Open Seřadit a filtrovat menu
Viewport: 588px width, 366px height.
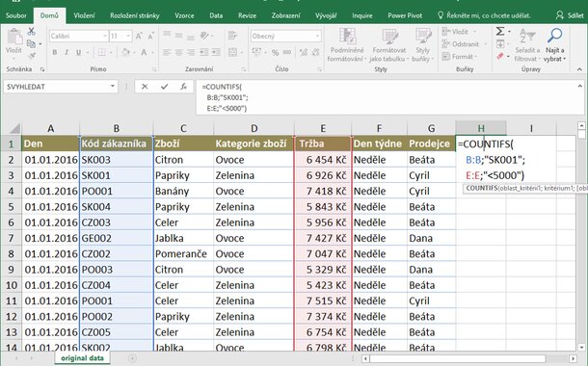tap(527, 44)
